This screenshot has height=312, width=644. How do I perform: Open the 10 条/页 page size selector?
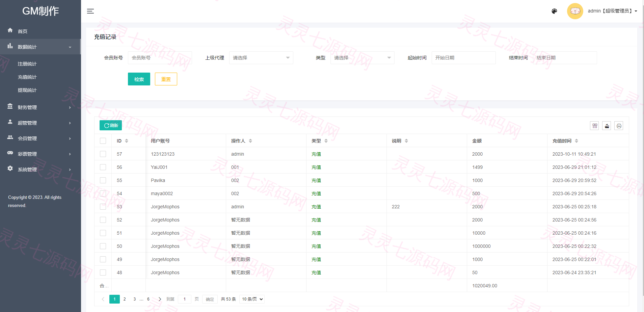point(252,299)
